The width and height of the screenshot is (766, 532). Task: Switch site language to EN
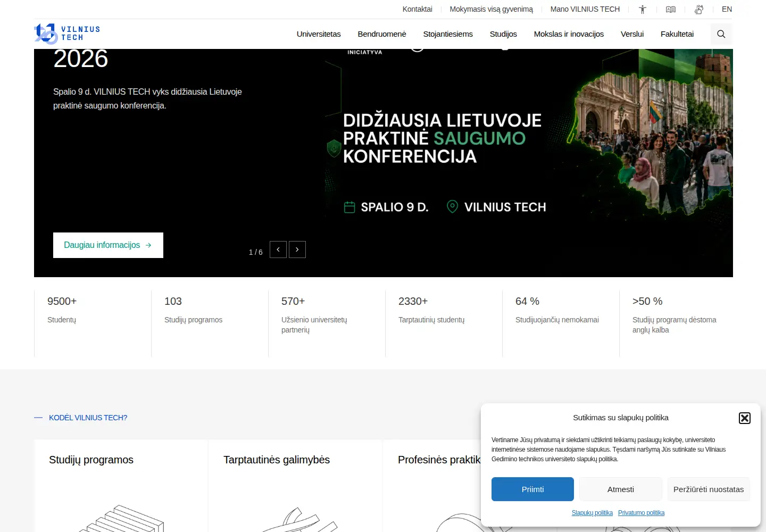(727, 9)
